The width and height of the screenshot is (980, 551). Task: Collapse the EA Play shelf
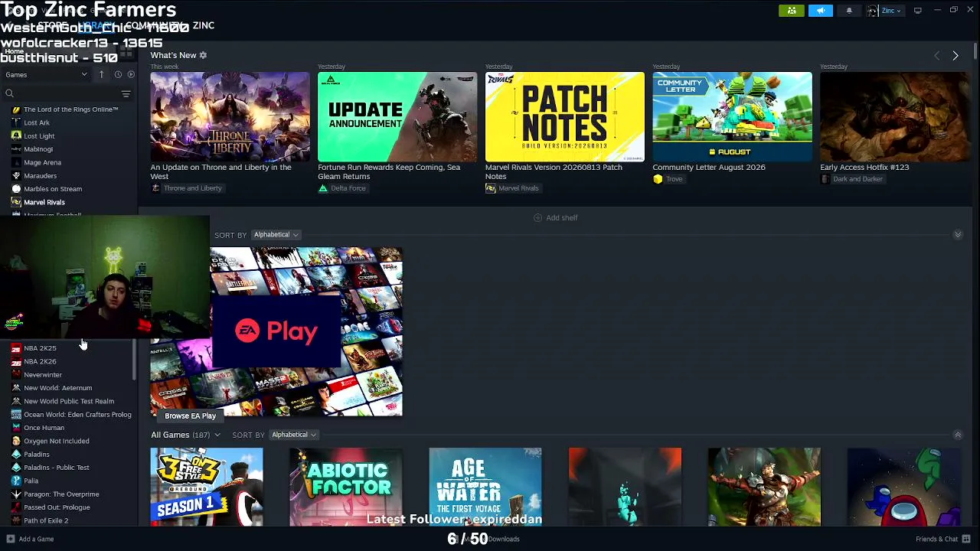tap(958, 235)
